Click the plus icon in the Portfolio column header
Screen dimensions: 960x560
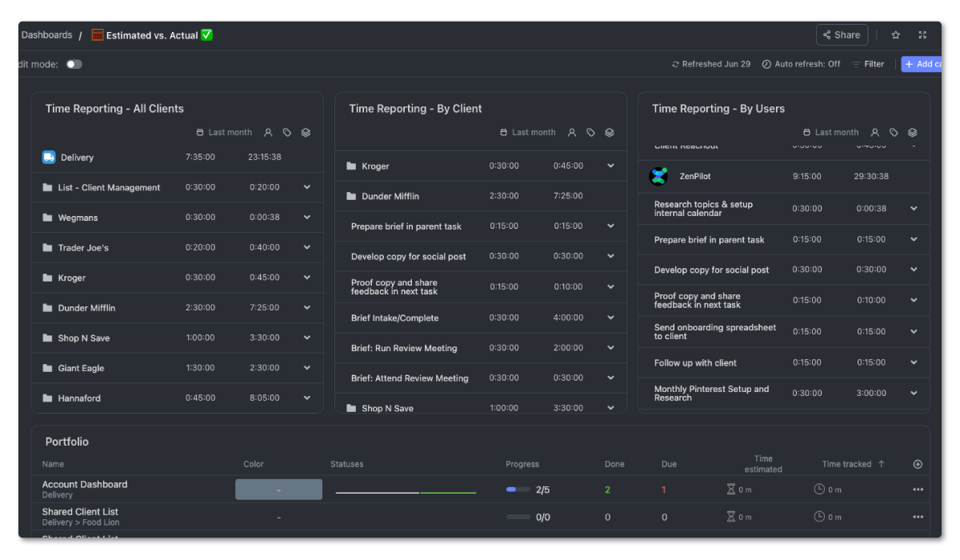pyautogui.click(x=918, y=463)
